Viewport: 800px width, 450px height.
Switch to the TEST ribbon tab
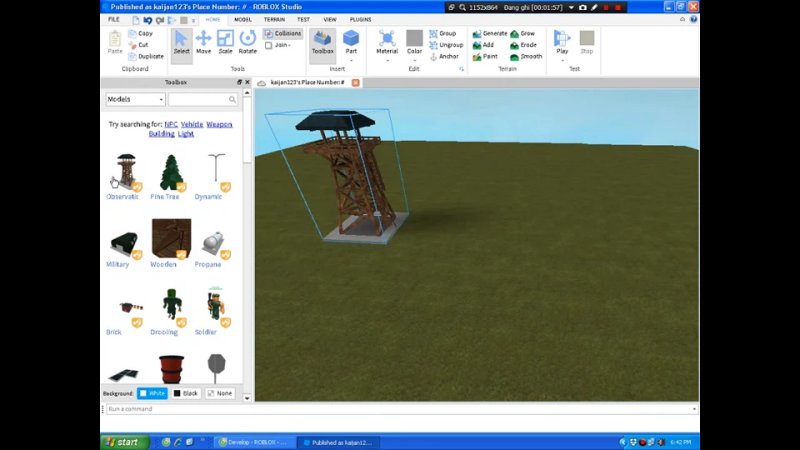coord(303,19)
